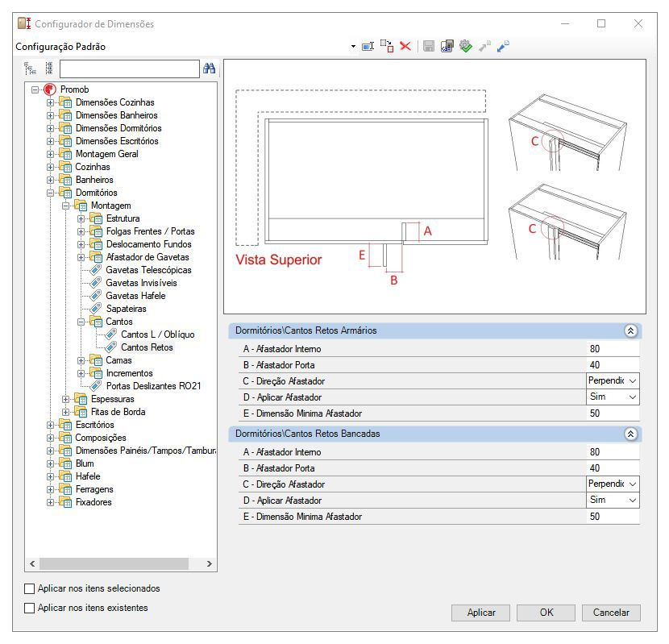The width and height of the screenshot is (669, 644).
Task: Click the rename configuration icon in toolbar
Action: tap(368, 46)
